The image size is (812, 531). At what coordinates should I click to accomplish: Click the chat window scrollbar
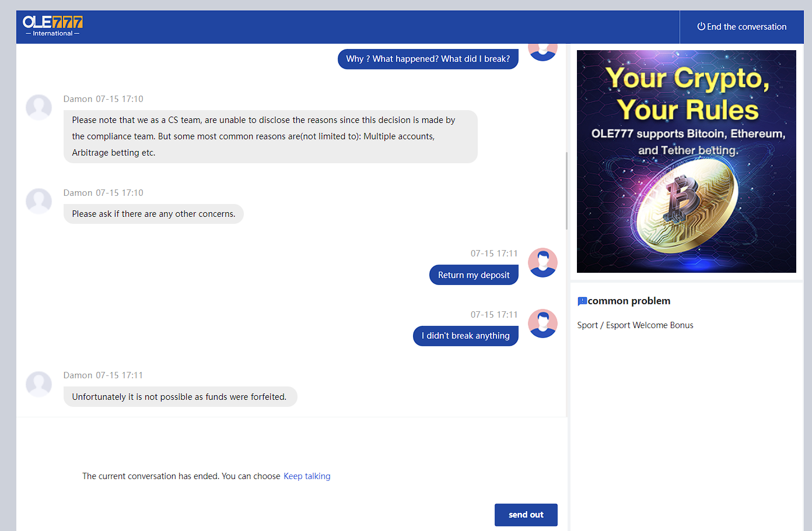pos(566,191)
